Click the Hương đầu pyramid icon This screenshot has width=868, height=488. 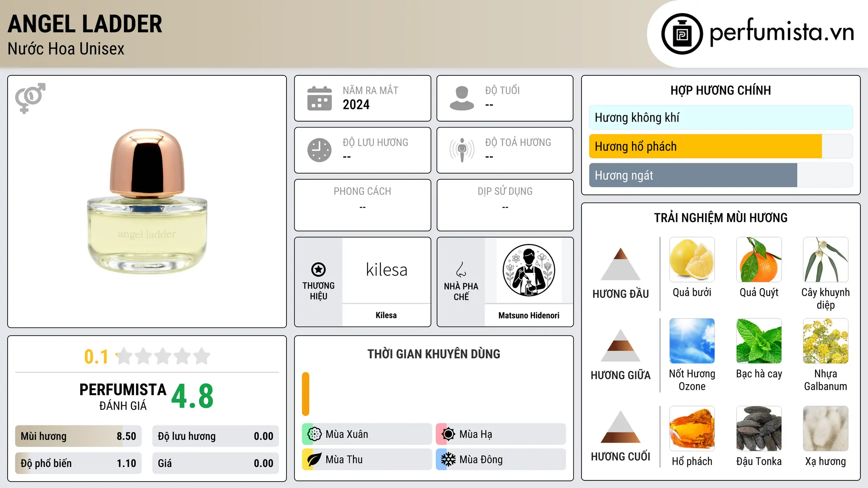620,263
